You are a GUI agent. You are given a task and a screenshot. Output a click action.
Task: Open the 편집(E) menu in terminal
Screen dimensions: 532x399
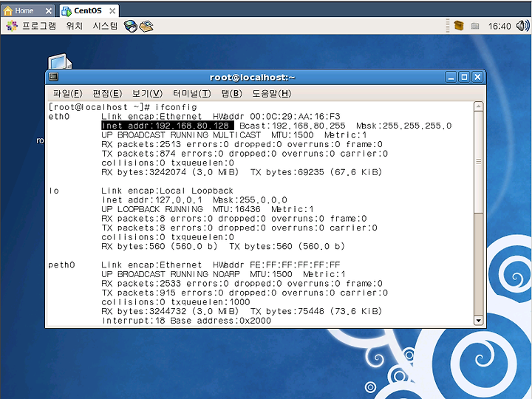coord(107,94)
